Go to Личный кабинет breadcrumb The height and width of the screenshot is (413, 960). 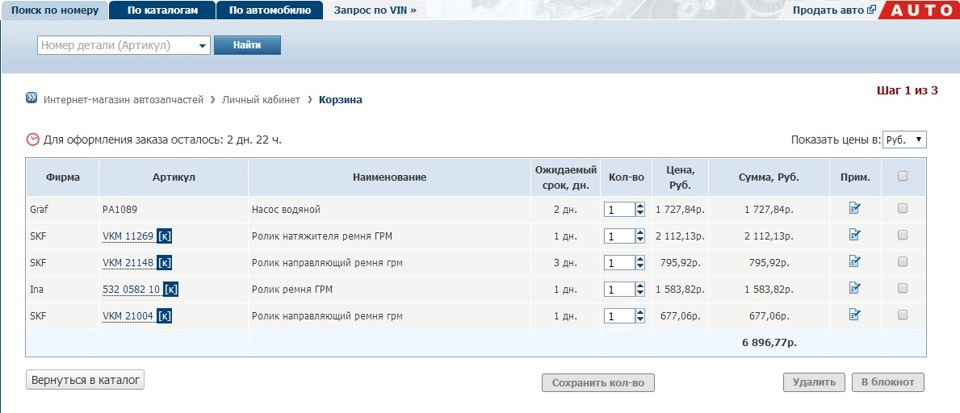point(261,100)
